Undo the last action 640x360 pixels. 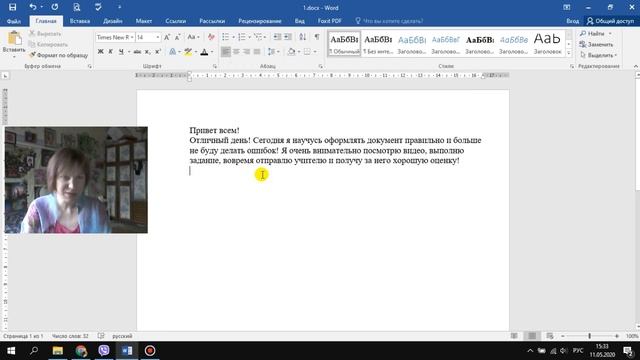(x=33, y=7)
